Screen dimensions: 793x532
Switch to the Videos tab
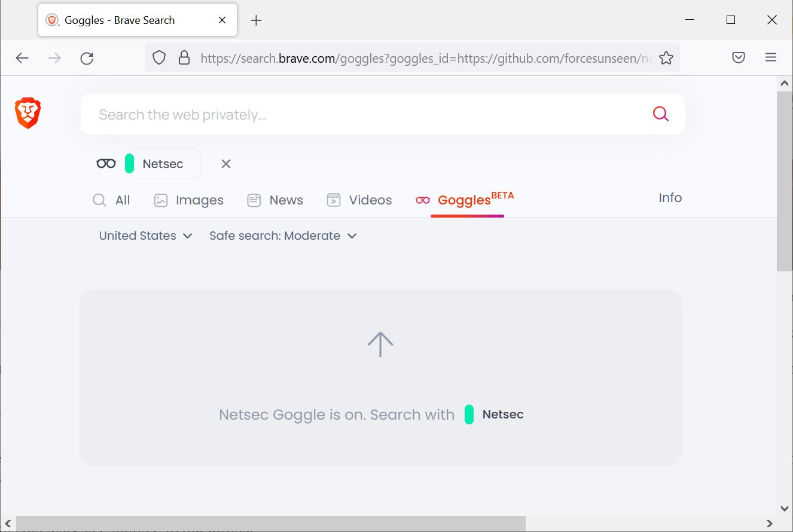click(359, 200)
